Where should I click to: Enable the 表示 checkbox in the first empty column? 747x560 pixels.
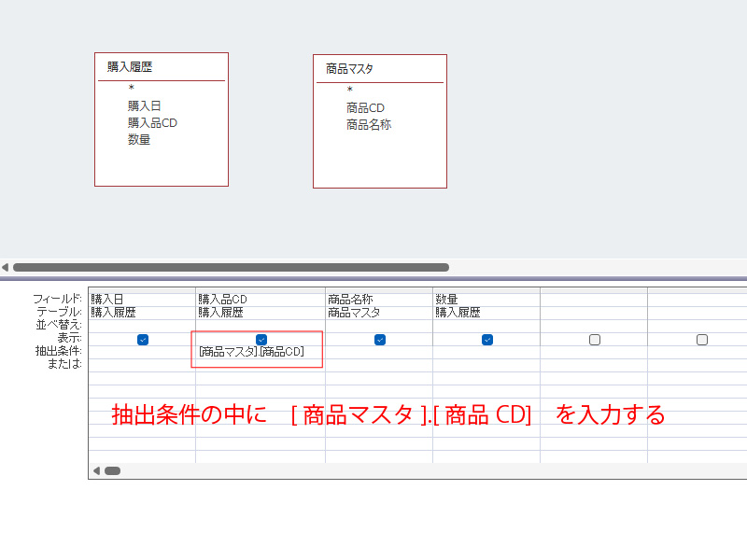(x=595, y=340)
